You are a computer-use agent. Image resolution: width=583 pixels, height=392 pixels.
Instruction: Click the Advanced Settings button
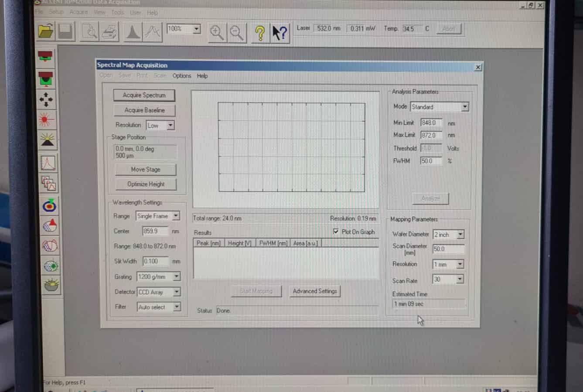click(315, 291)
